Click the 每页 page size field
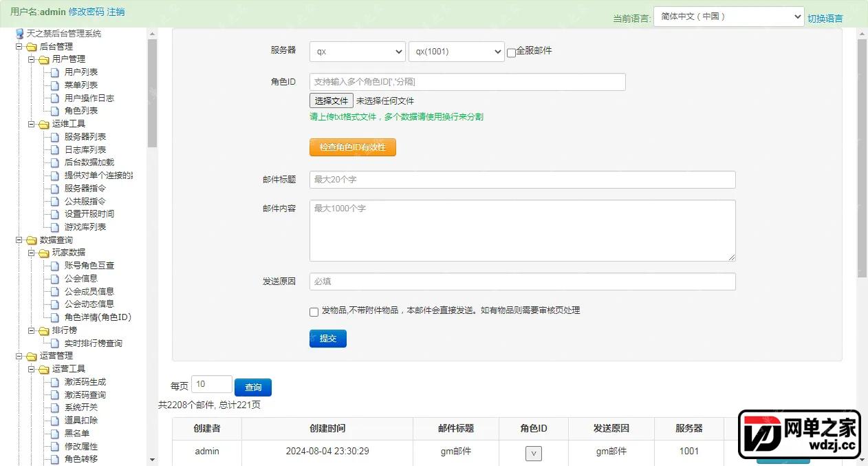 [212, 385]
